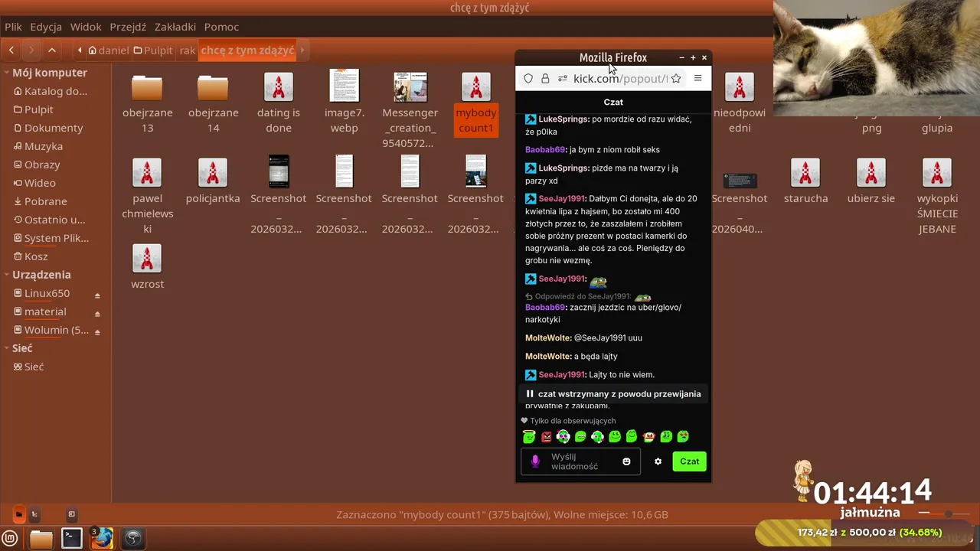Open the Widok menu

[86, 27]
